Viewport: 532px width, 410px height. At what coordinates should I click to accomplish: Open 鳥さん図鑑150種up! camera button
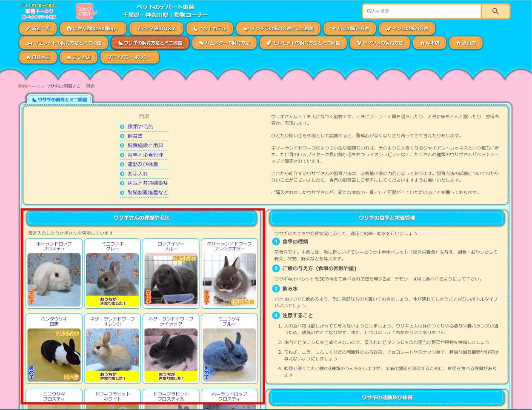click(93, 29)
